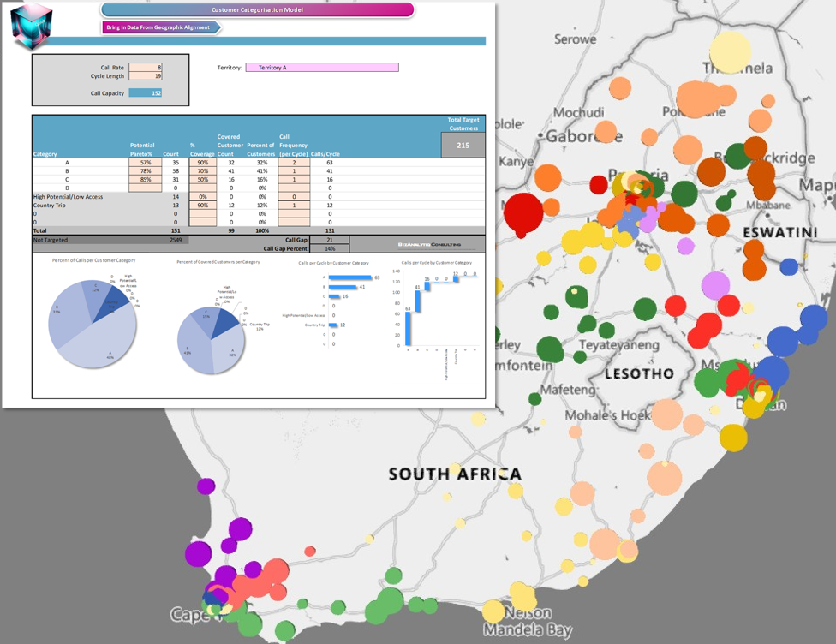Click the Total Target Customers 215 box
The height and width of the screenshot is (644, 836).
(463, 146)
